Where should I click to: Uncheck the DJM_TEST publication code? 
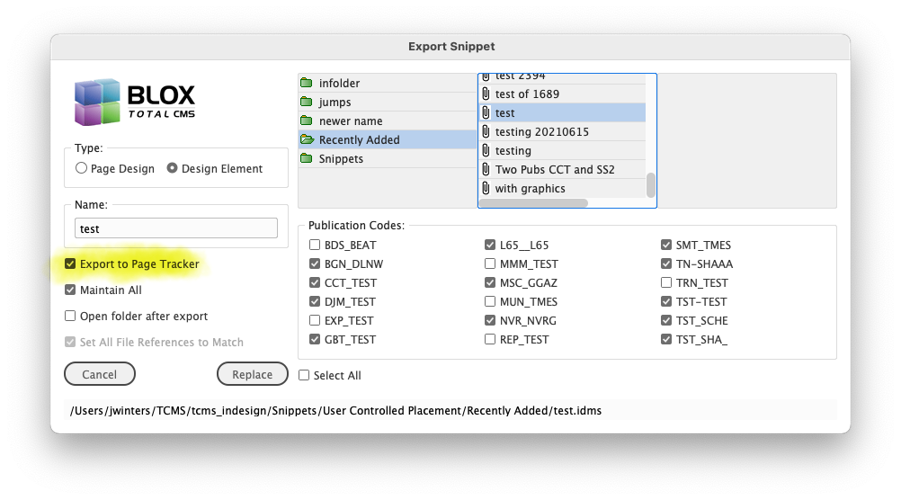click(314, 302)
